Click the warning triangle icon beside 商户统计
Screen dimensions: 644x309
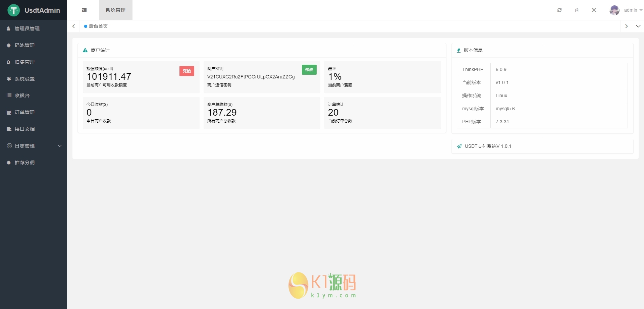point(85,51)
